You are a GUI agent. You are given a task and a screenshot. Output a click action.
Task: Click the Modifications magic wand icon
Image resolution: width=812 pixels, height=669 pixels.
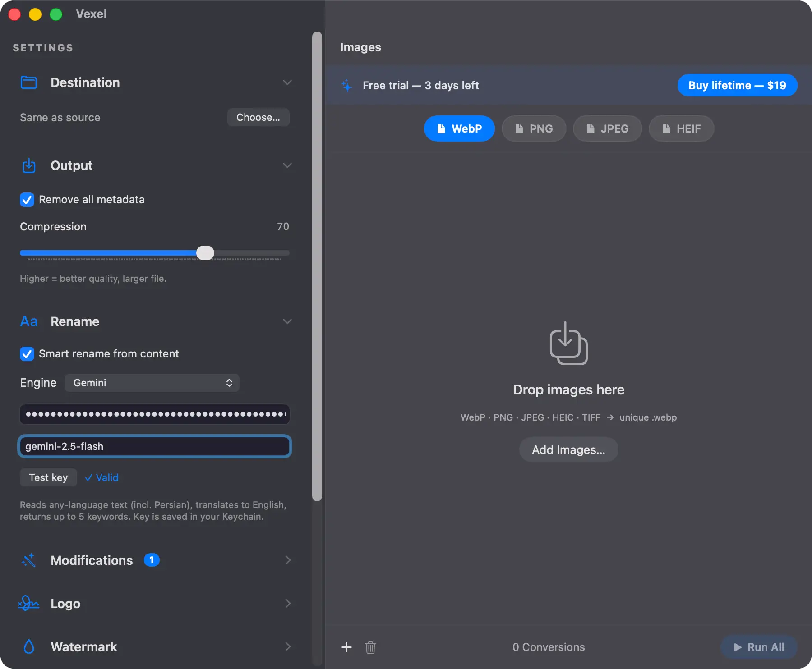(28, 560)
